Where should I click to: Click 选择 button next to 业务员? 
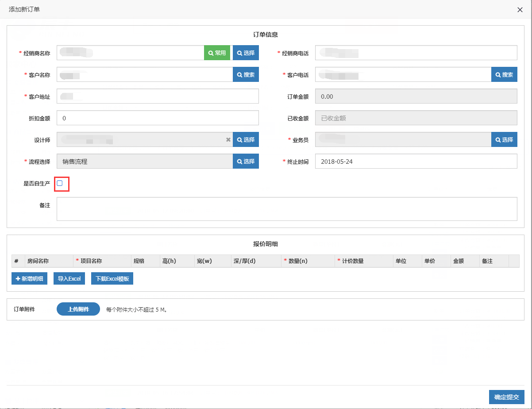pos(504,139)
